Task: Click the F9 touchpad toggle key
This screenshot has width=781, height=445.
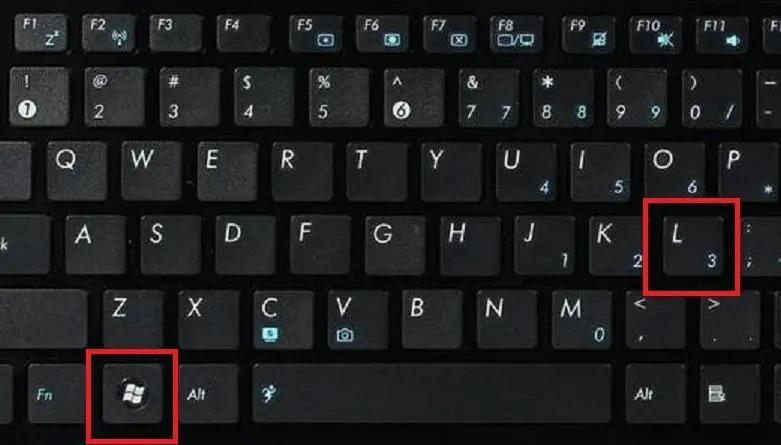Action: (588, 34)
